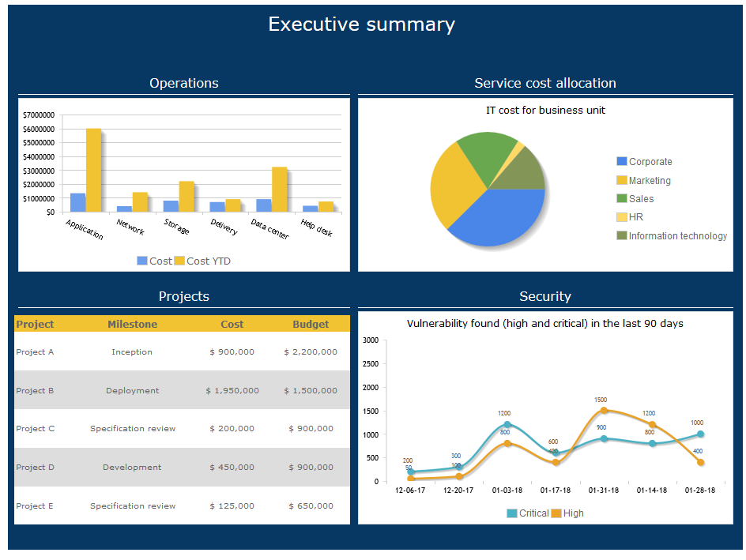The image size is (746, 560).
Task: Click the Inception milestone cell
Action: [x=132, y=351]
